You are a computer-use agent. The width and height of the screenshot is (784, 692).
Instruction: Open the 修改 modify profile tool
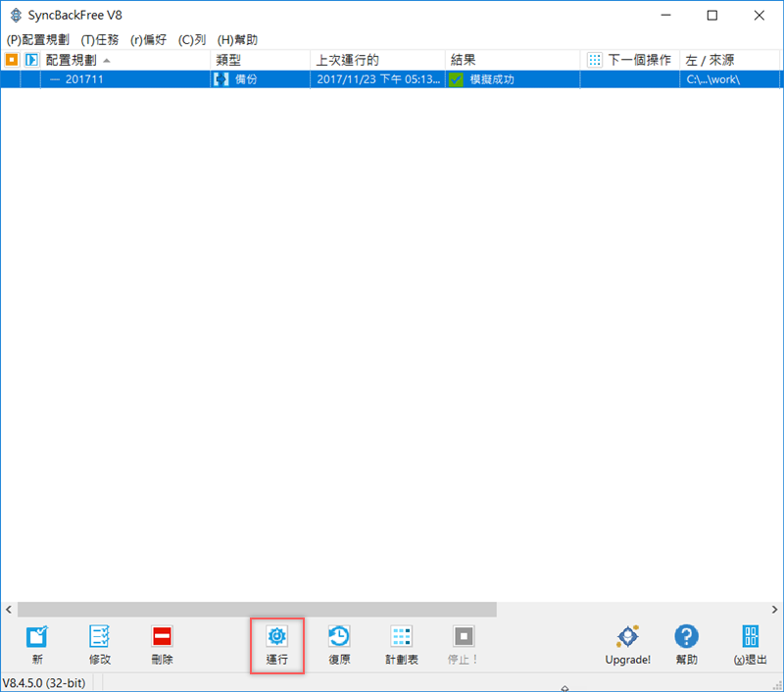coord(100,645)
